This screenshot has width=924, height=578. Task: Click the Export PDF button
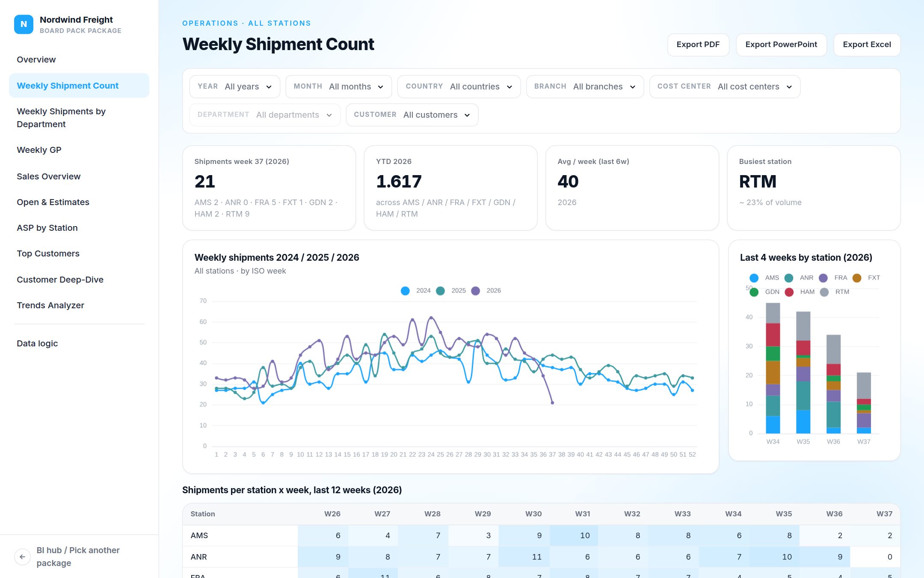[698, 45]
